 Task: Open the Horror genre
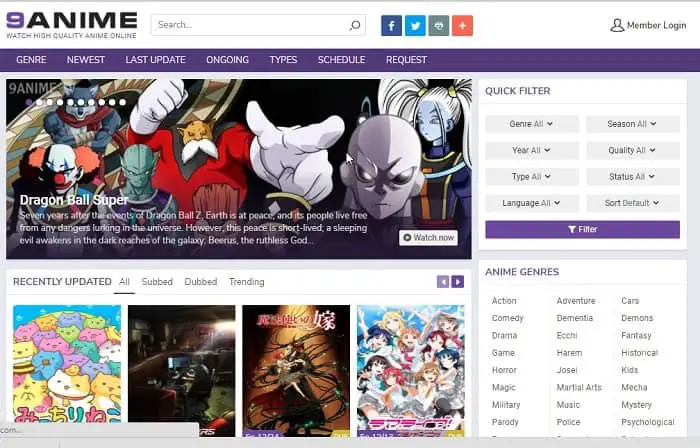pyautogui.click(x=504, y=370)
